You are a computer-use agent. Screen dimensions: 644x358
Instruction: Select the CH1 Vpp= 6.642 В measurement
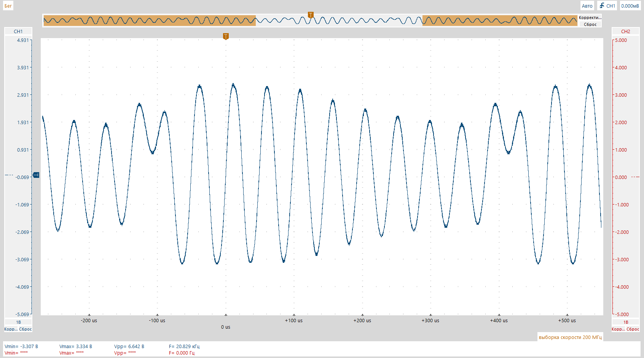[x=129, y=346]
